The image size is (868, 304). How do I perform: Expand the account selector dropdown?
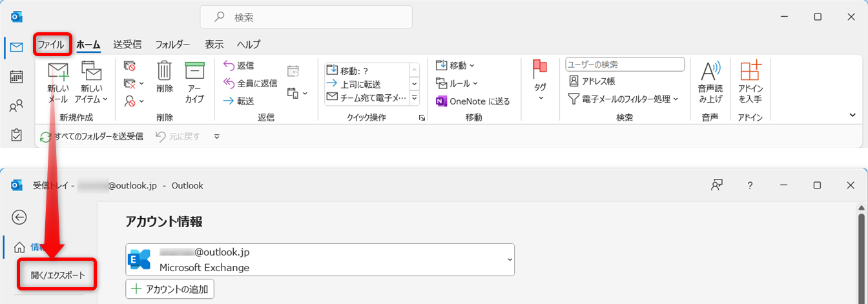(510, 259)
